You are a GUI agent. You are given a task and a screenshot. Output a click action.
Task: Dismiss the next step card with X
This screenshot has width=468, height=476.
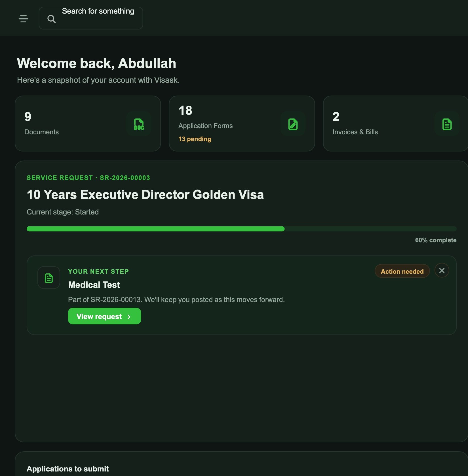(x=442, y=270)
